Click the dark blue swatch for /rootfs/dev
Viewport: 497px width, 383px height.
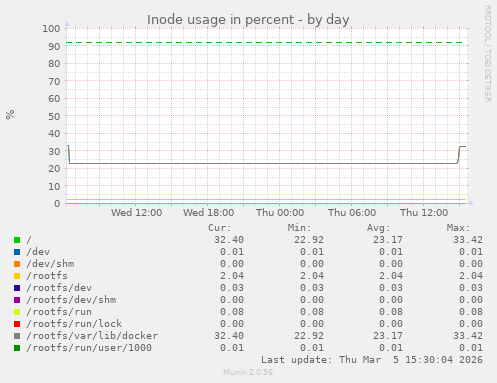(17, 288)
